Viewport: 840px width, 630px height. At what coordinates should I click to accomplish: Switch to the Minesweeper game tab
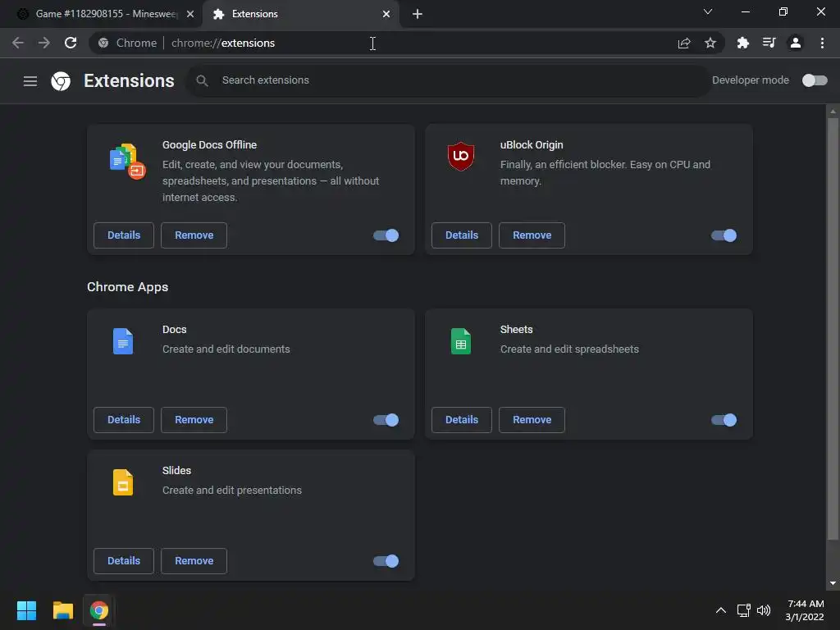(x=100, y=14)
